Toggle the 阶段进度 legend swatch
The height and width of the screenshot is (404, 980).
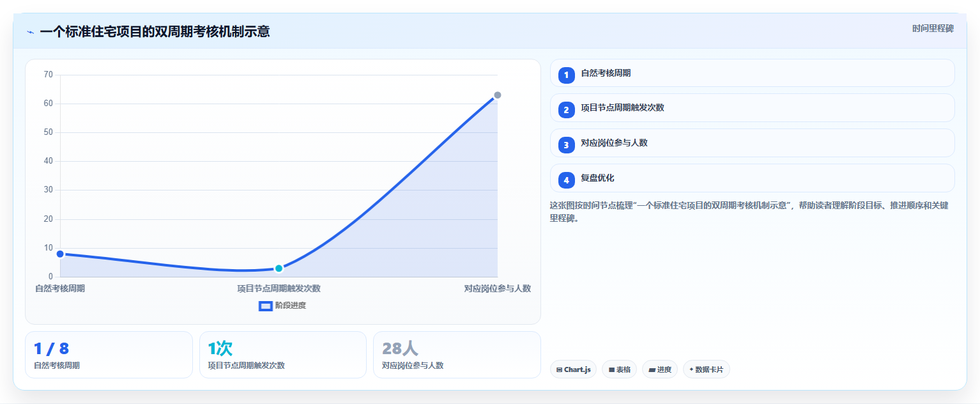[x=266, y=306]
